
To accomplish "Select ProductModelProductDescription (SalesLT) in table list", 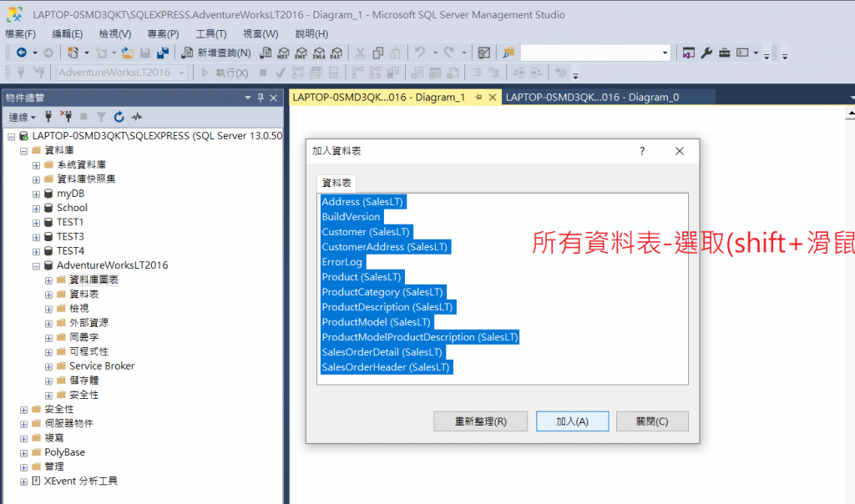I will [420, 337].
